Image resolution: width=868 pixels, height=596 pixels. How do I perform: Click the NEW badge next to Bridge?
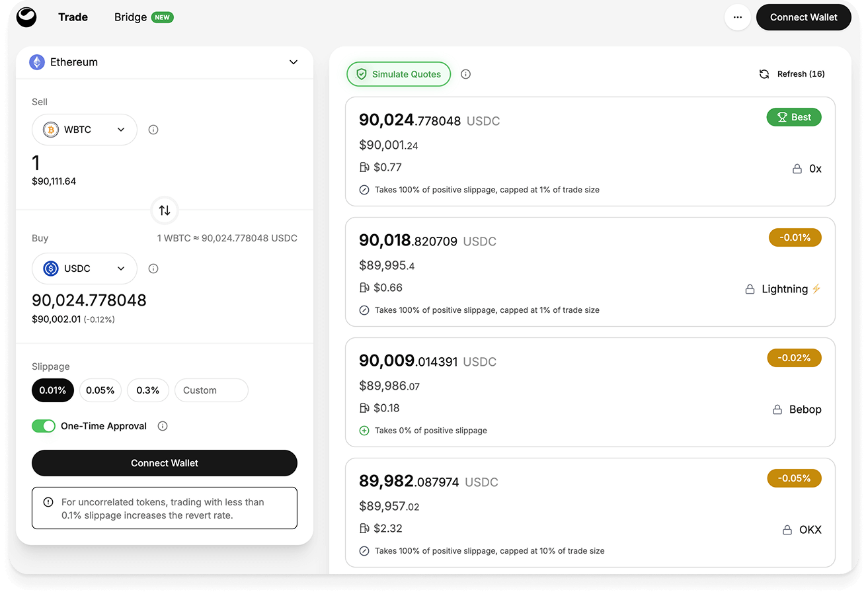[162, 17]
